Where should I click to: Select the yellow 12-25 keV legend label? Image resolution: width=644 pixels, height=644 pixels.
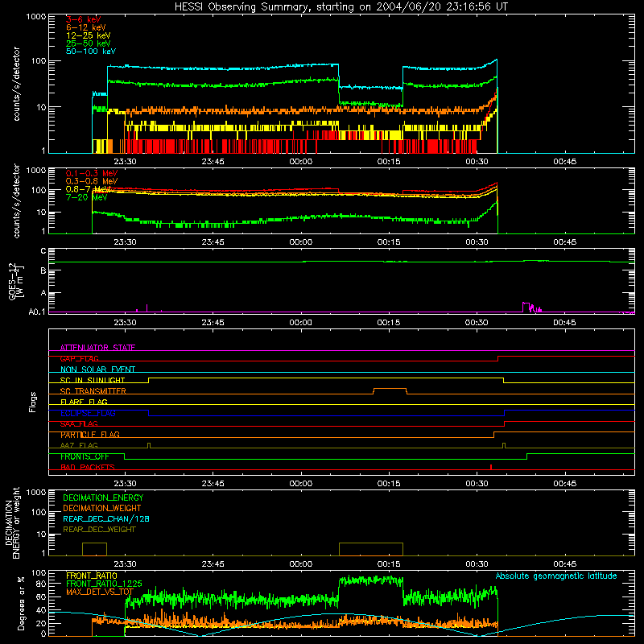click(89, 35)
